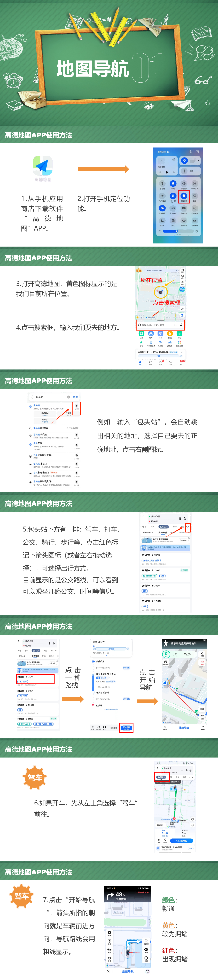Viewport: 218px width, 980px height.
Task: Tap the dark mode (深色模式) icon
Action: (x=184, y=221)
